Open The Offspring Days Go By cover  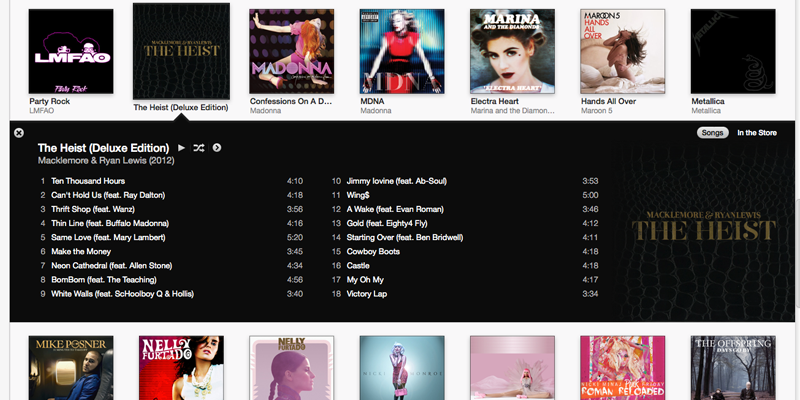(x=733, y=368)
